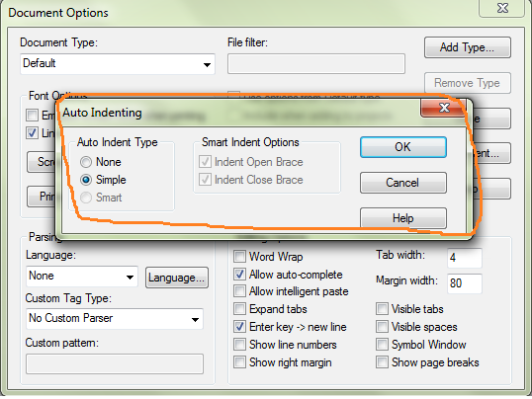Image resolution: width=532 pixels, height=399 pixels.
Task: Close the Auto Indenting dialog
Action: [444, 108]
